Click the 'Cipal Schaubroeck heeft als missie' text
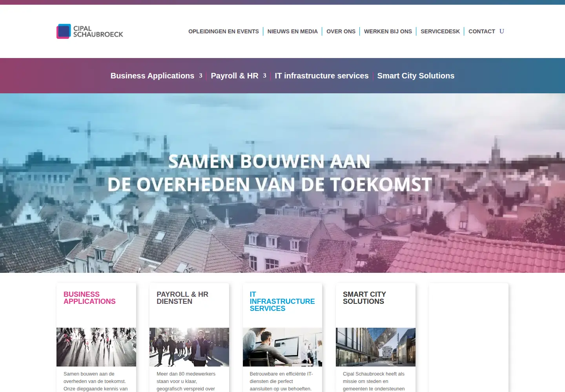This screenshot has width=565, height=392. pos(374,381)
